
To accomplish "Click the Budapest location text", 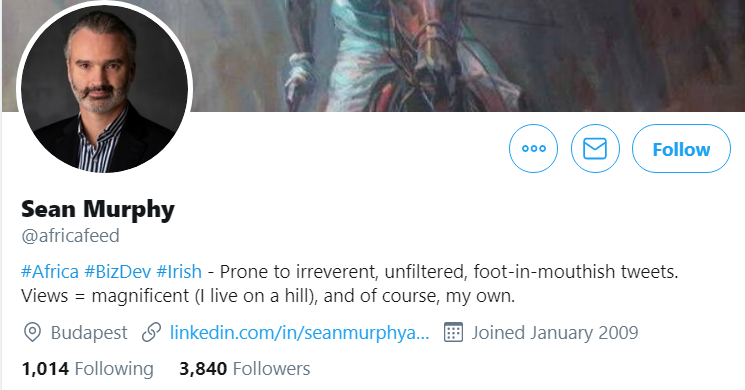I will click(89, 333).
